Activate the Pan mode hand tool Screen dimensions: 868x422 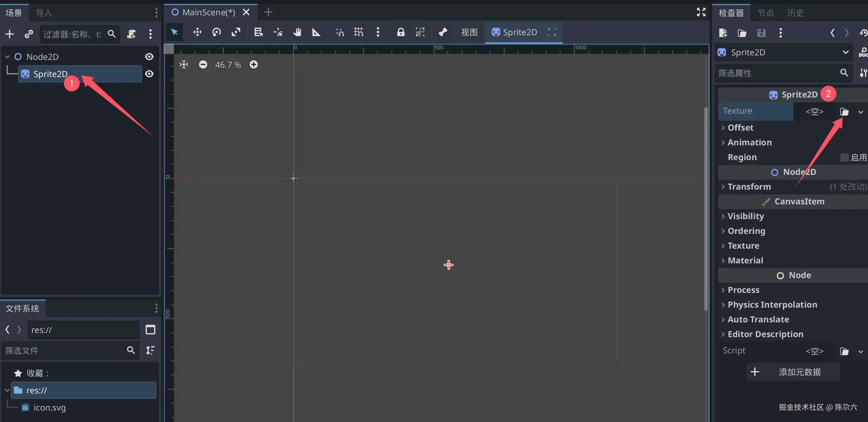click(297, 32)
